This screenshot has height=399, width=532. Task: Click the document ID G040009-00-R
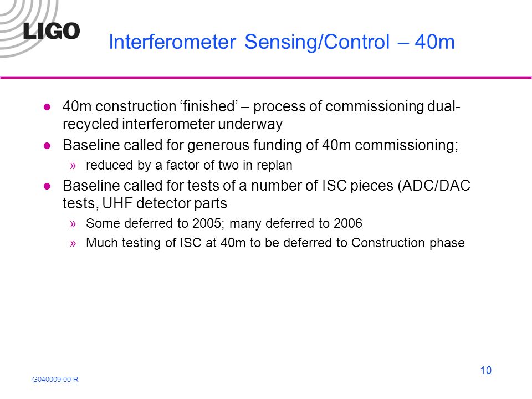(55, 379)
